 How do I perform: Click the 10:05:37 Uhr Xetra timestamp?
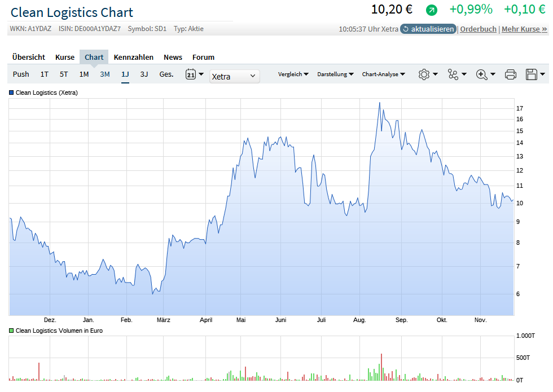(x=368, y=29)
